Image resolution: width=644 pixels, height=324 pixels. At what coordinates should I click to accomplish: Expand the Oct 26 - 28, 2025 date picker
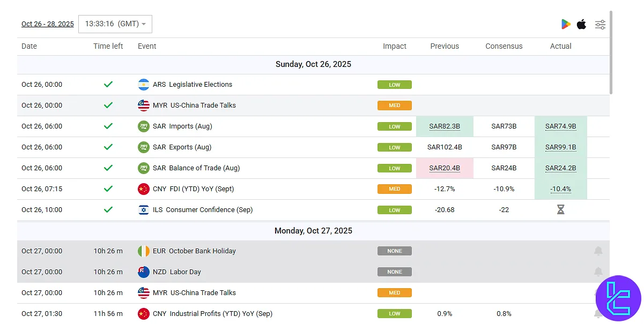47,24
